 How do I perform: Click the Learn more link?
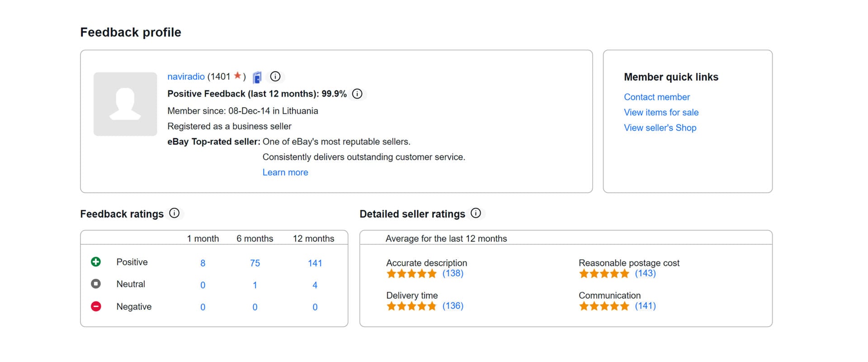[x=285, y=172]
